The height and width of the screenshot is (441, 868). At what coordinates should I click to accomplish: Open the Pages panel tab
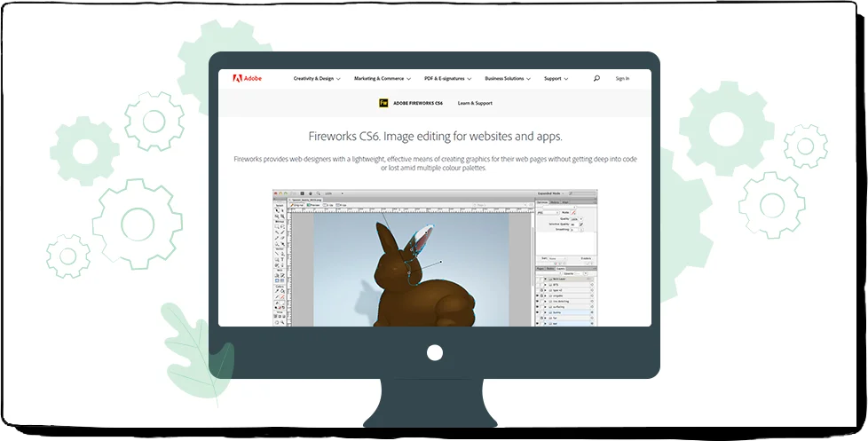(x=540, y=269)
